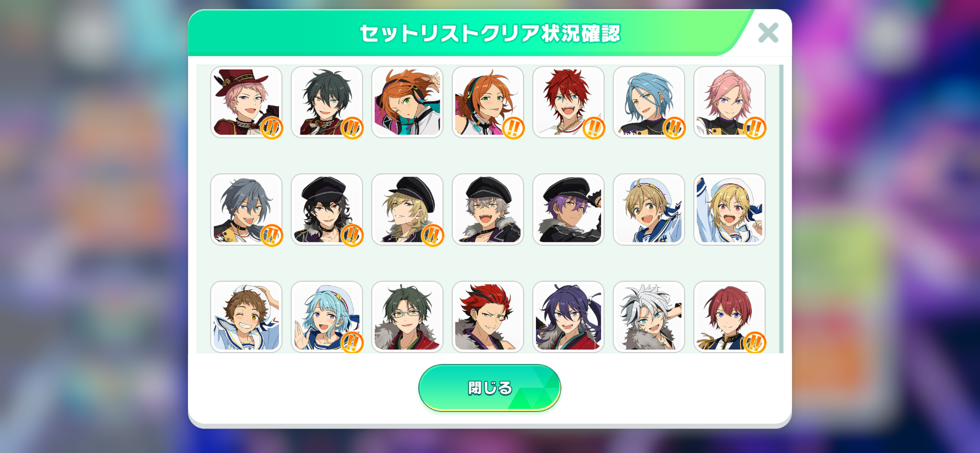
Task: Close the セットリストクリア状況確認 dialog with X
Action: coord(768,33)
